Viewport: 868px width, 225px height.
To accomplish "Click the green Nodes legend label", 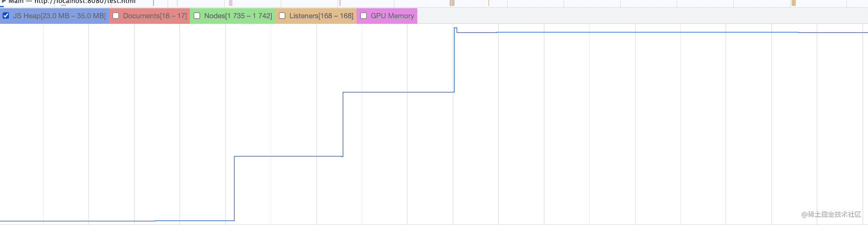I will [x=238, y=16].
